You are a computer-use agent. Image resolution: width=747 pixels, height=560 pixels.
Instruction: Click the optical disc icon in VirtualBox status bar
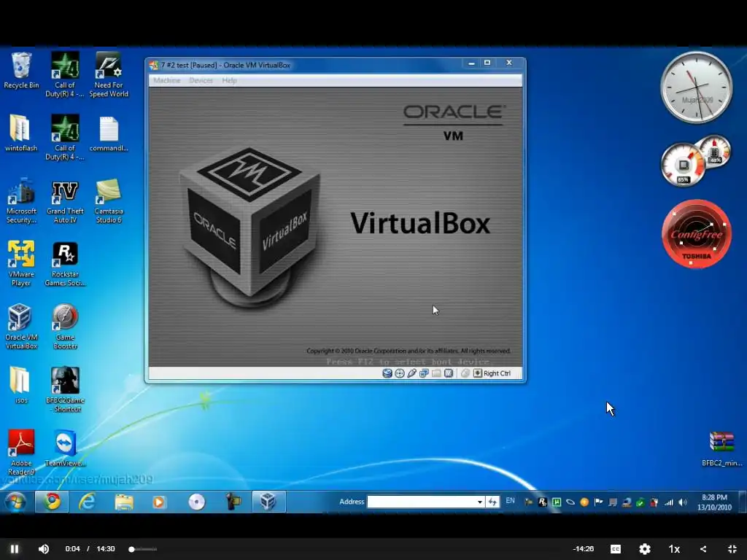point(400,373)
